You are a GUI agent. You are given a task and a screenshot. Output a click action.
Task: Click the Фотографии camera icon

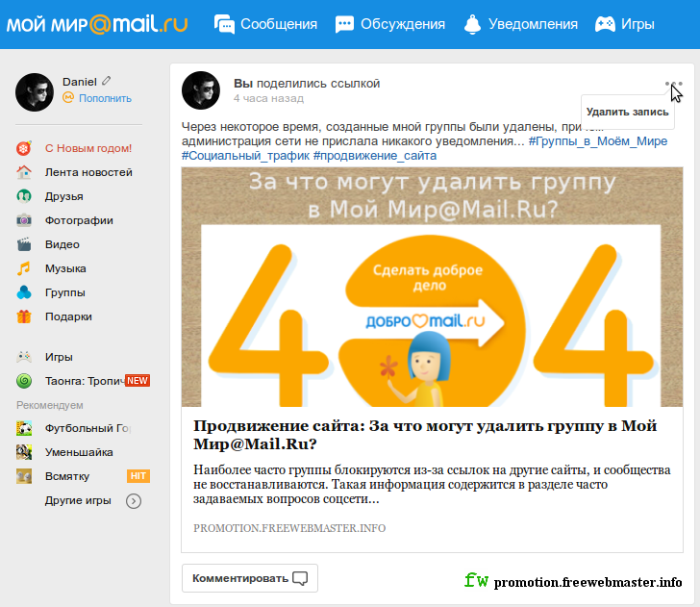coord(24,220)
